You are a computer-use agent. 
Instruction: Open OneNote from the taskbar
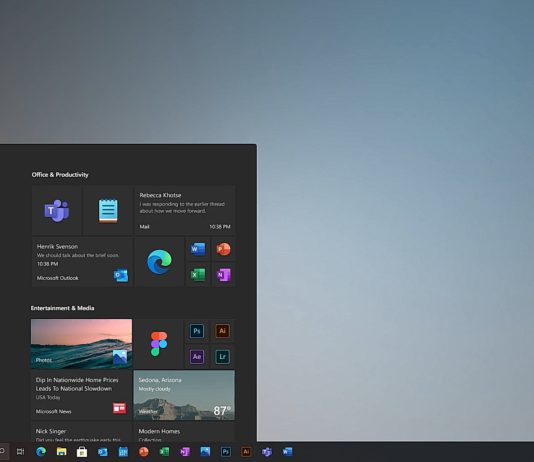tap(185, 452)
